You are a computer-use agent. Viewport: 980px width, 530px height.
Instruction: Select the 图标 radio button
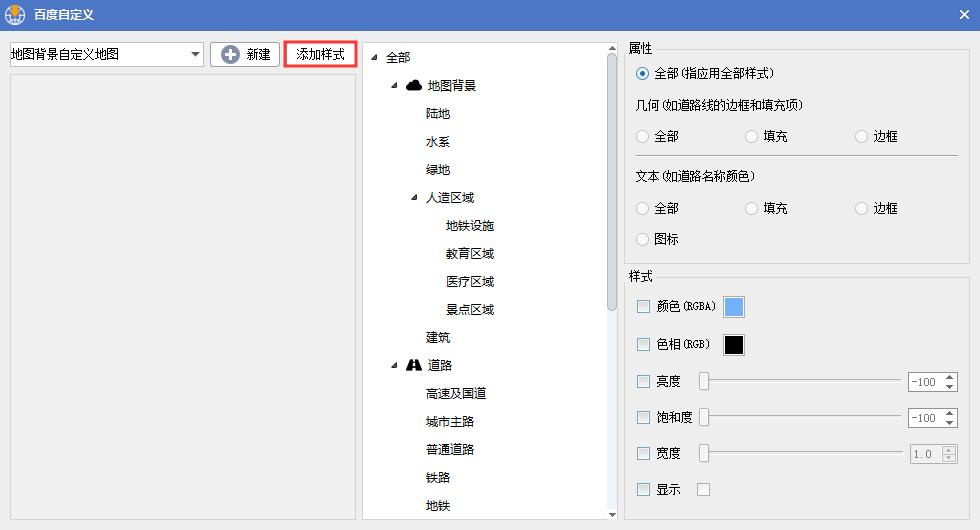pos(642,239)
